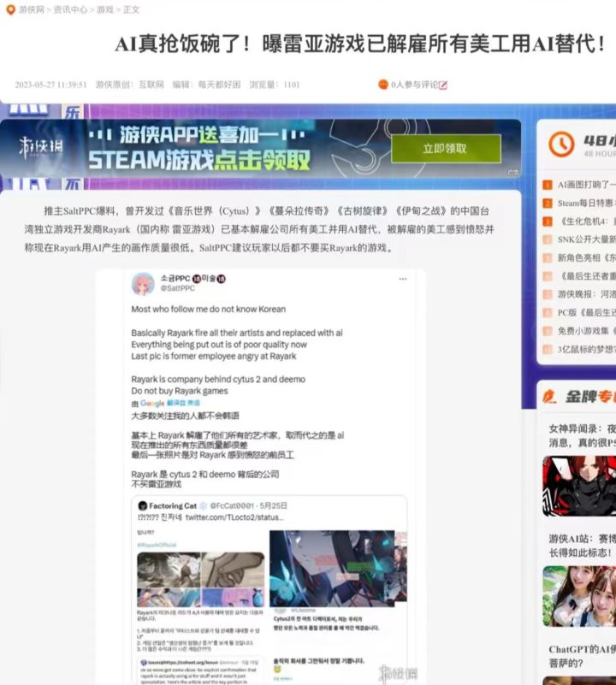Click the orange number 3 rank badge
The image size is (616, 685).
(548, 221)
